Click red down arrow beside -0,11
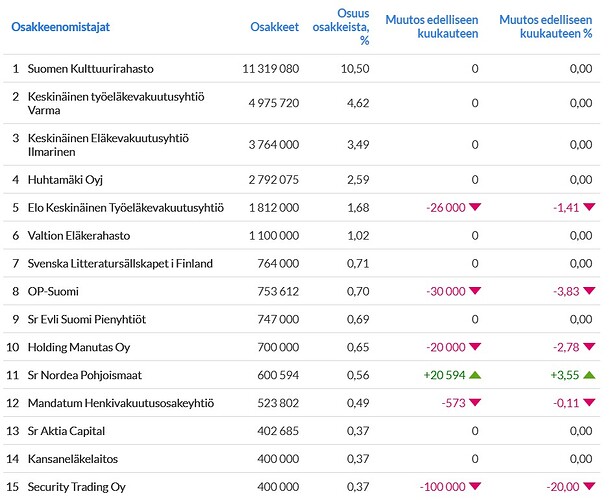This screenshot has width=612, height=500. point(589,402)
